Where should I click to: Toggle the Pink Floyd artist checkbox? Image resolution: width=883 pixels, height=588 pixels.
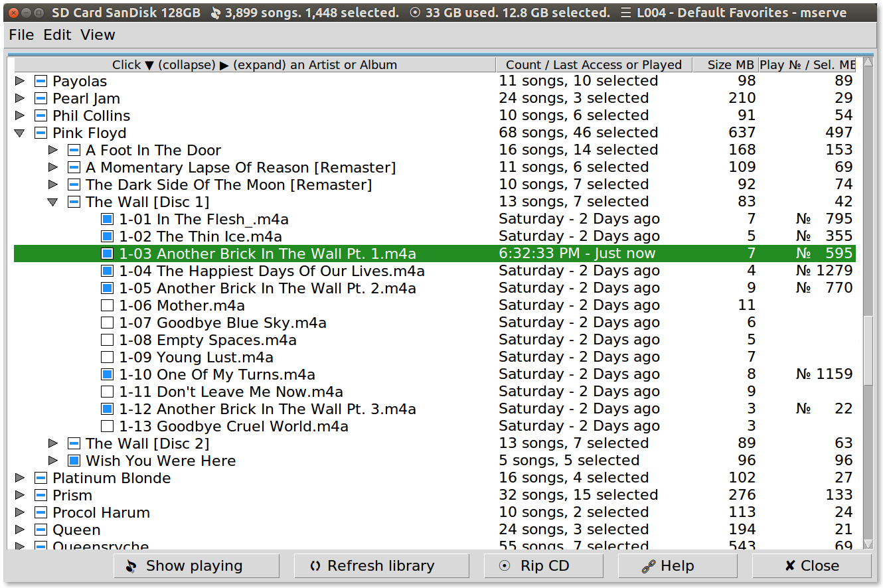pos(40,133)
